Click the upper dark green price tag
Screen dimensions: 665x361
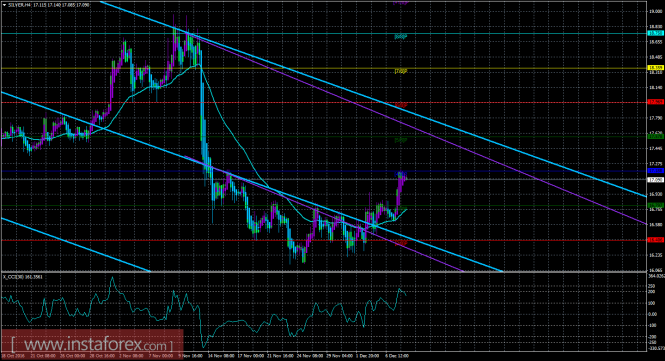[x=655, y=137]
